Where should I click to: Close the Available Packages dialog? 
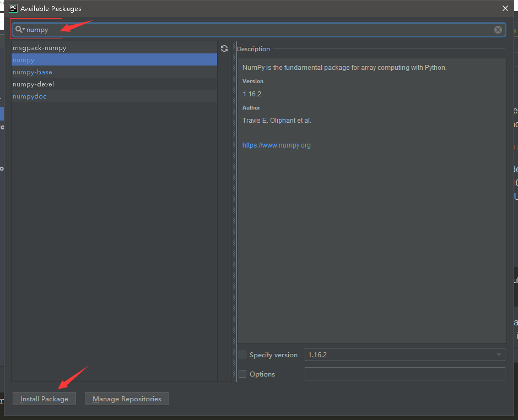(505, 8)
